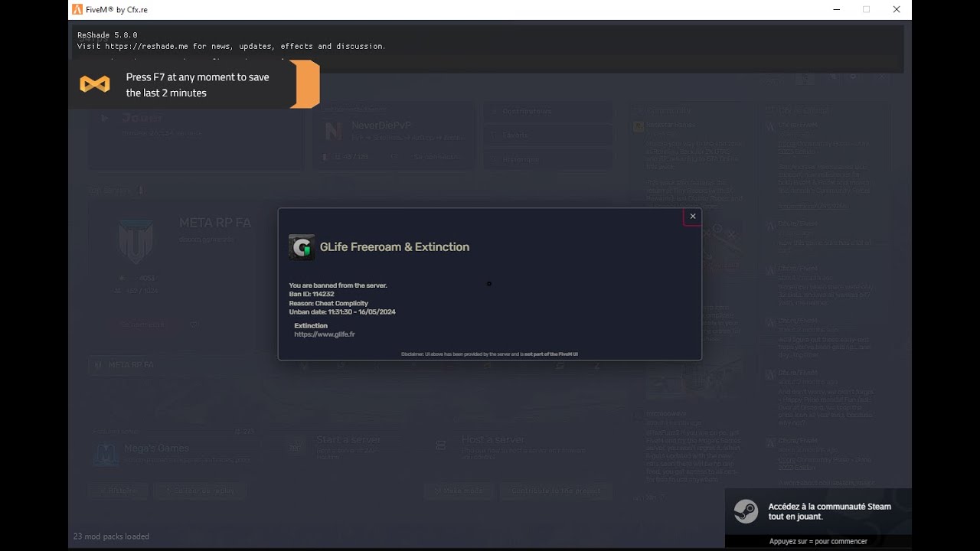This screenshot has width=980, height=551.
Task: Open the dimmed Favoris tab
Action: coord(549,135)
